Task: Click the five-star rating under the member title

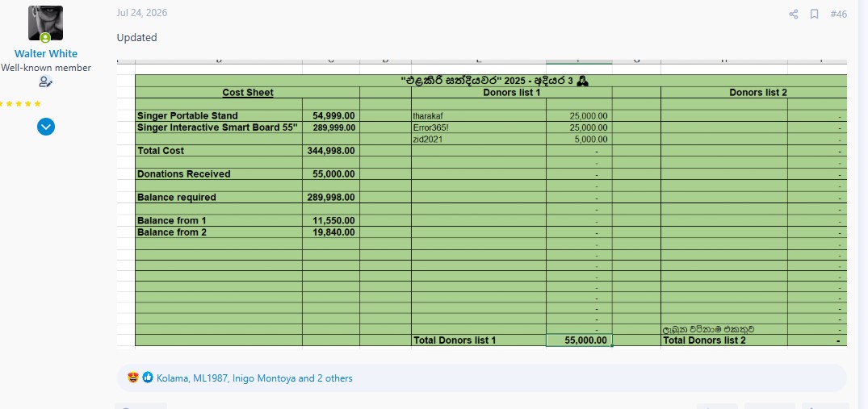Action: (x=22, y=103)
